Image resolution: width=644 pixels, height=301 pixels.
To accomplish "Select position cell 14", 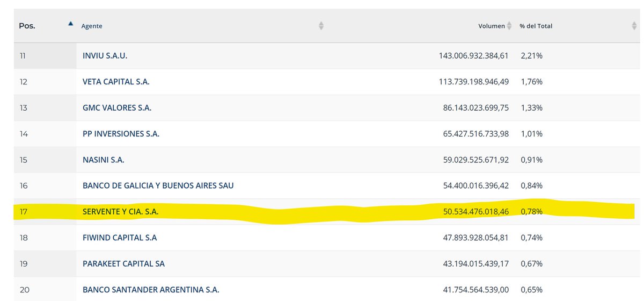I will click(45, 133).
